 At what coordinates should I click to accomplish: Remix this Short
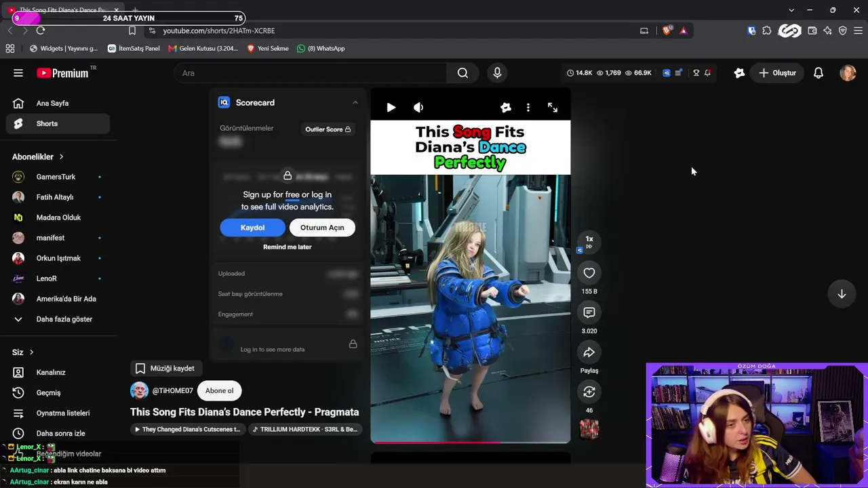coord(589,392)
